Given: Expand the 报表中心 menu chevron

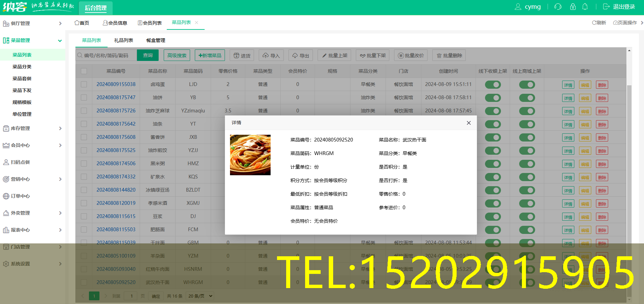Looking at the screenshot, I should (x=60, y=230).
